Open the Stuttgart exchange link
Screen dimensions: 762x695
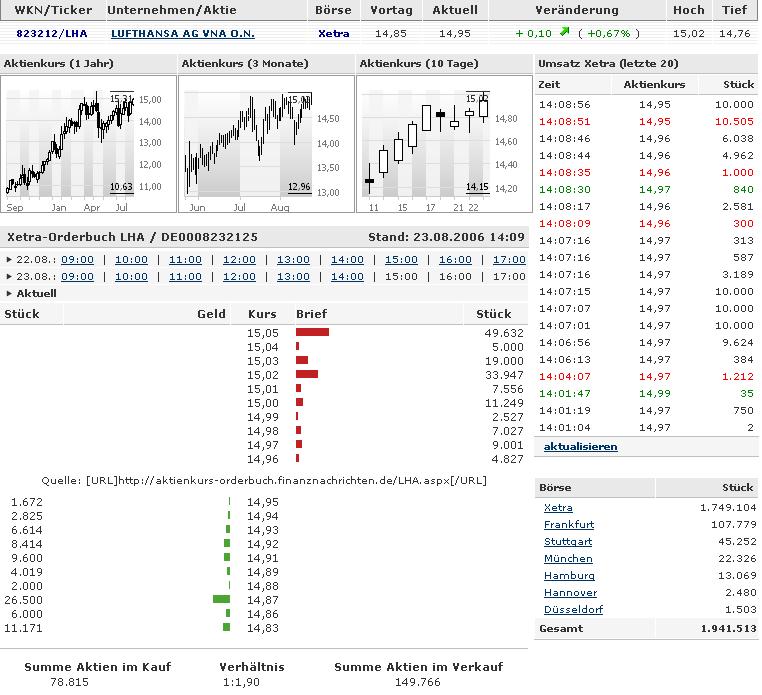coord(566,542)
